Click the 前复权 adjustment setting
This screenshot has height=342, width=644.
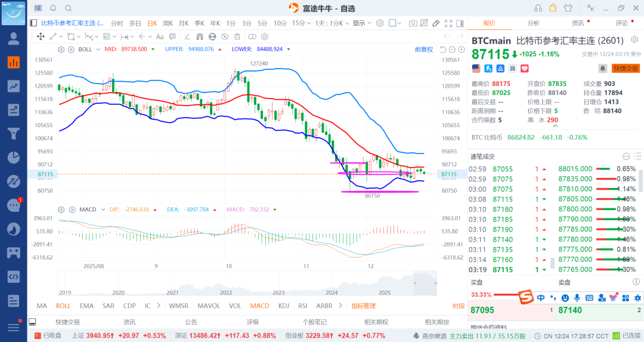click(x=424, y=49)
